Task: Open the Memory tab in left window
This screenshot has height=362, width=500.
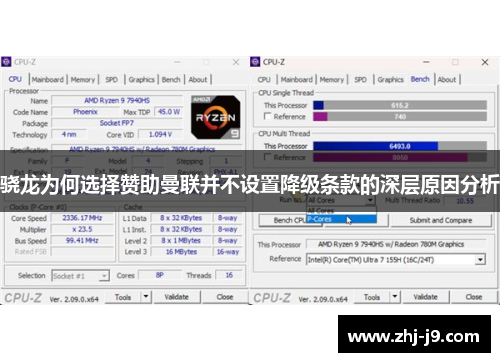Action: click(x=83, y=80)
